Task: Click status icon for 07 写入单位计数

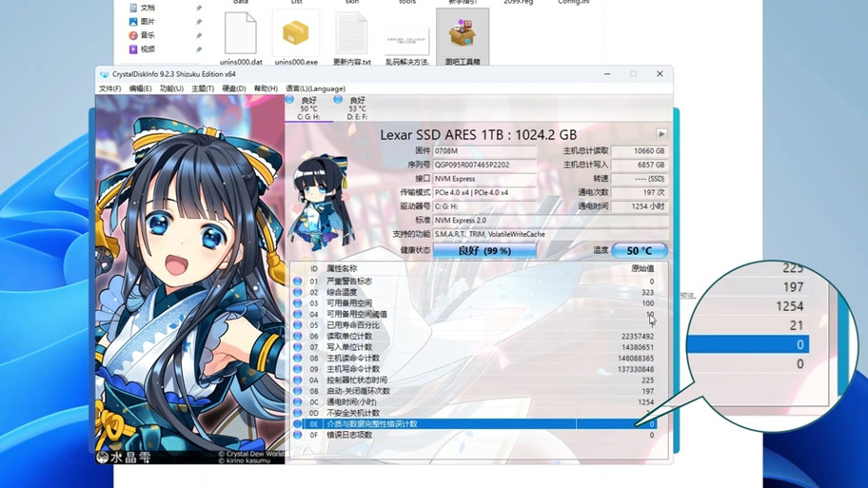Action: coord(297,347)
